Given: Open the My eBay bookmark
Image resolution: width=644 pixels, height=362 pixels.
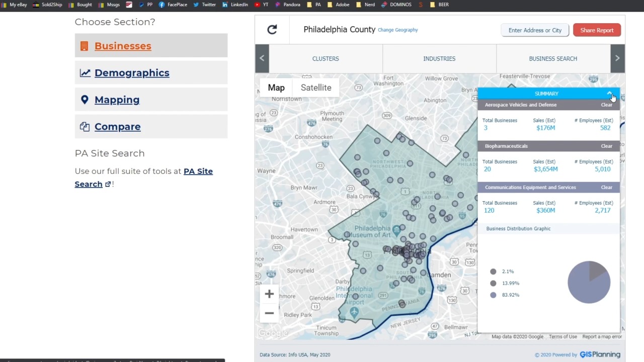Looking at the screenshot, I should (15, 5).
